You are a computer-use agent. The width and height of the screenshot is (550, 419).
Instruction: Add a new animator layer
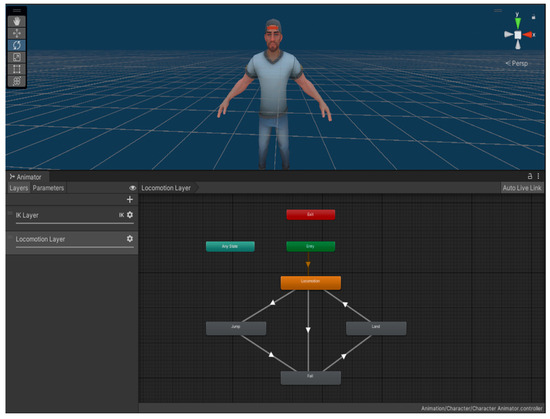coord(130,199)
